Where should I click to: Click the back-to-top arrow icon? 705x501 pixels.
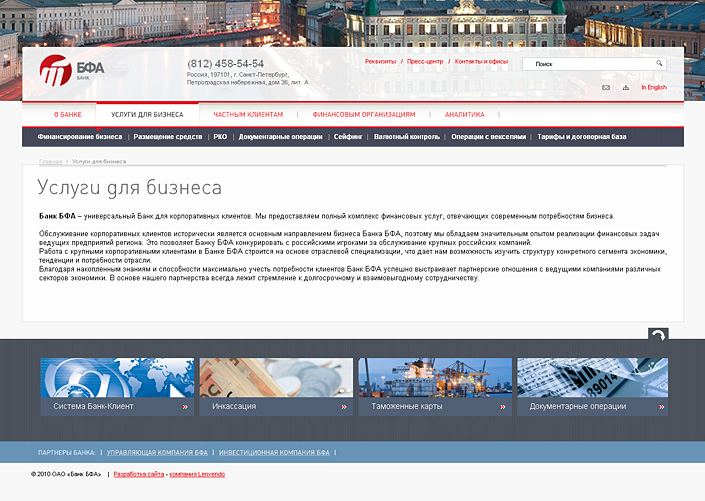point(658,335)
